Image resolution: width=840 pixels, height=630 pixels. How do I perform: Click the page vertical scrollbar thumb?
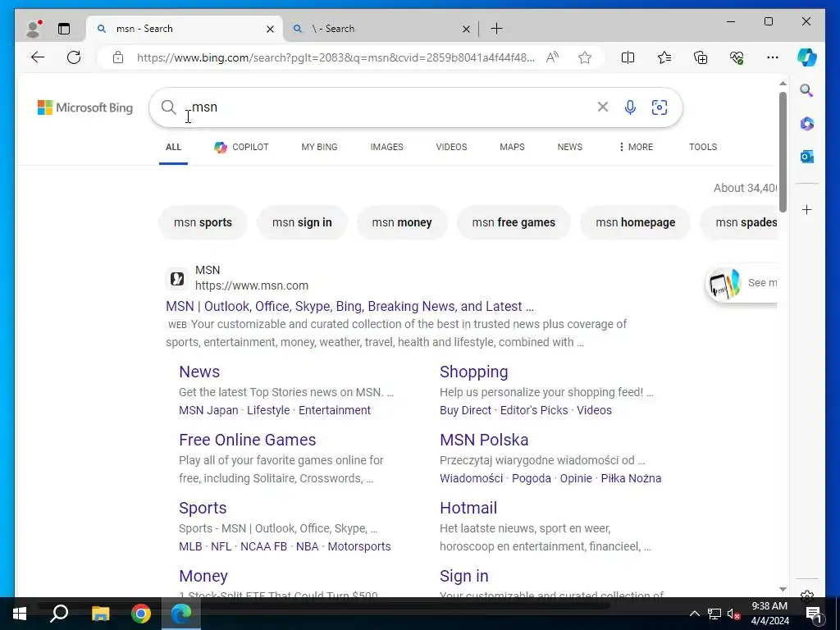point(783,152)
